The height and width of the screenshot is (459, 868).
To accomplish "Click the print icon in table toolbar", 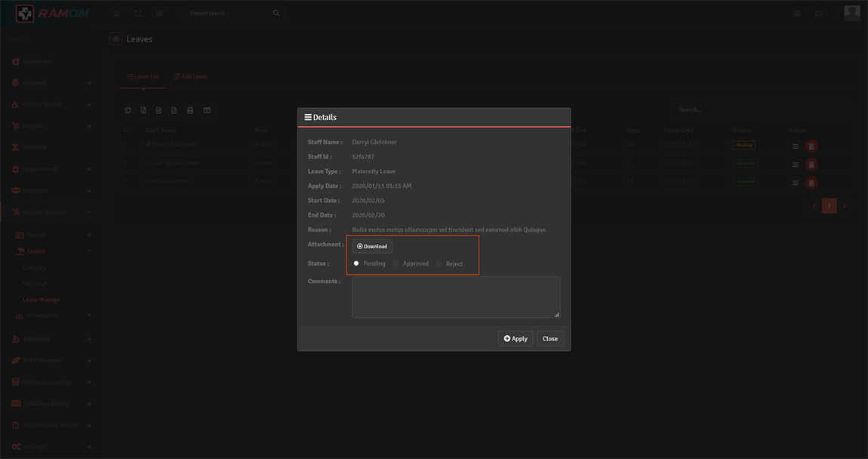I will 190,110.
